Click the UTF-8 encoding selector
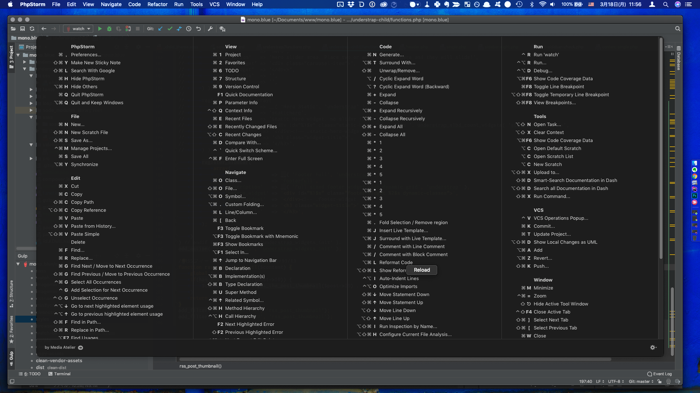 coord(616,381)
